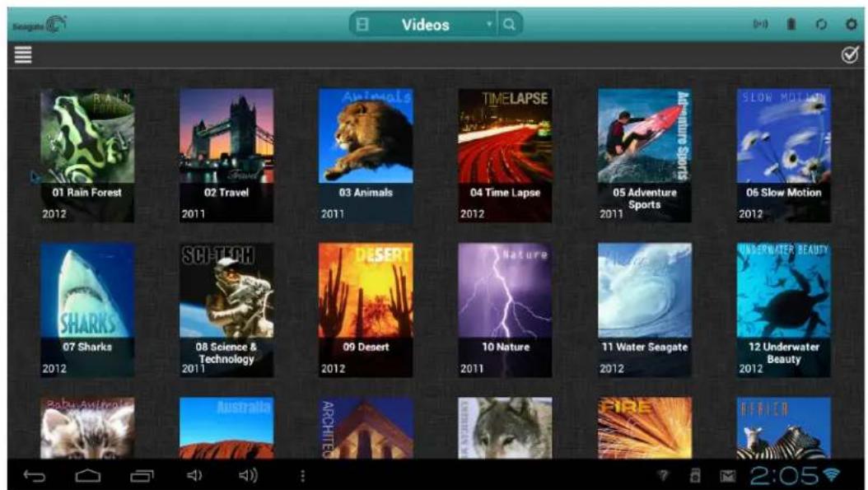This screenshot has width=868, height=490.
Task: Raise volume with louder speaker icon
Action: [248, 475]
